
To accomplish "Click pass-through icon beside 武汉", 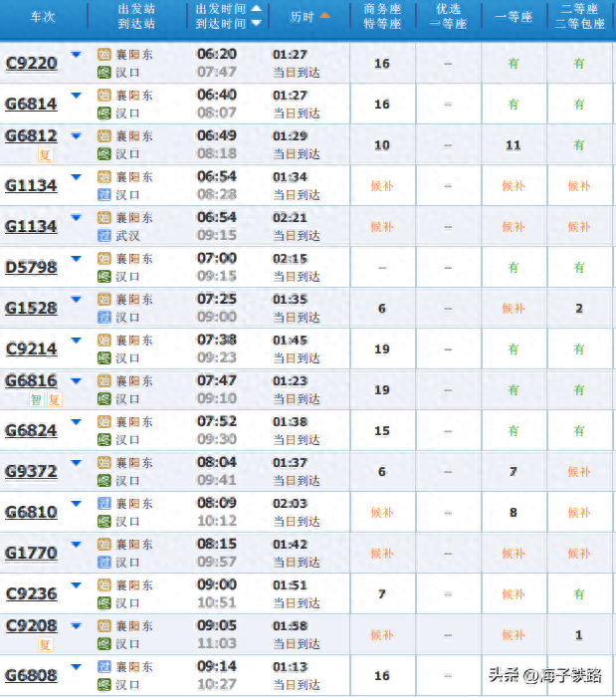I will 103,236.
